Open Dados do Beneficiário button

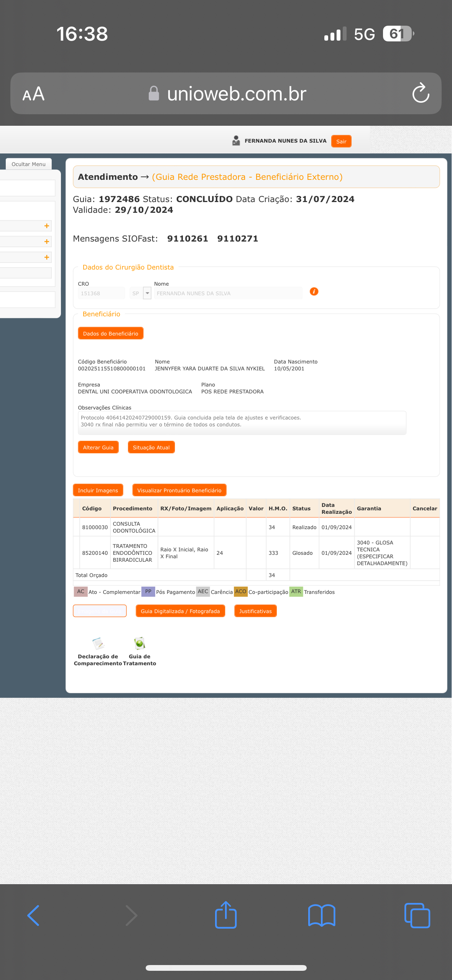click(x=110, y=333)
